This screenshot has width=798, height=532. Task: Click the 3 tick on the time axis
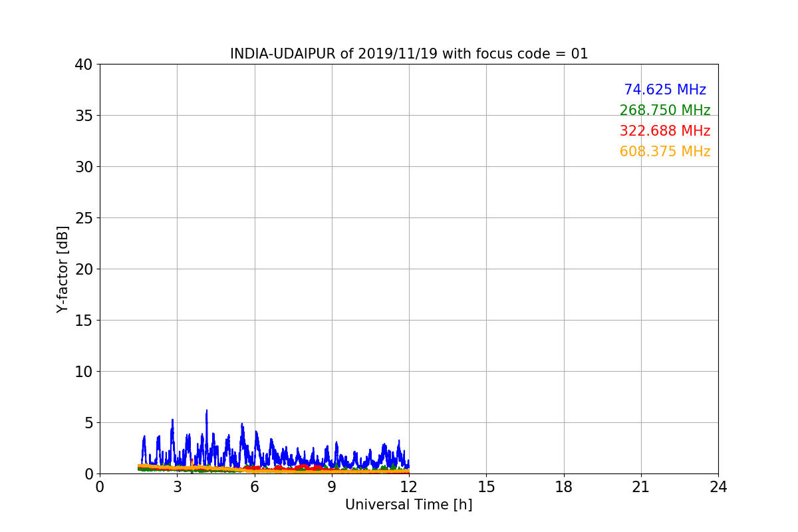point(177,487)
